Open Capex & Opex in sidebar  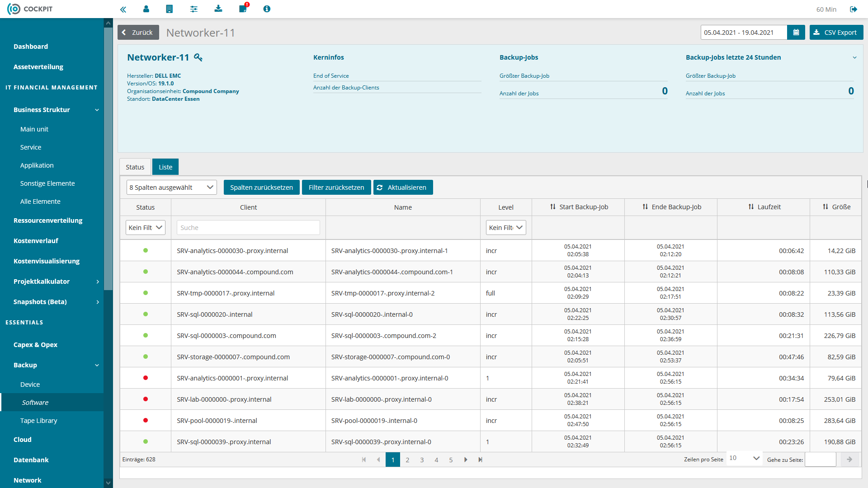(x=36, y=345)
